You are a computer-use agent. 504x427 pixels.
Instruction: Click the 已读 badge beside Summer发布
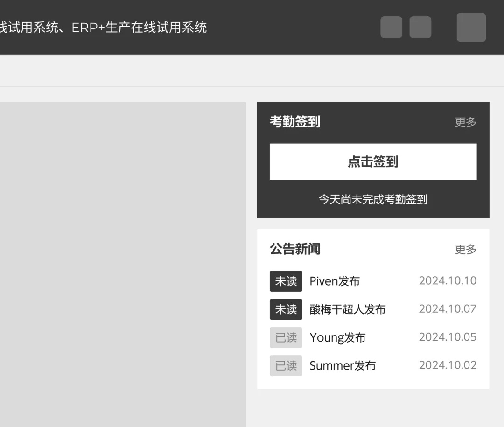click(x=286, y=365)
